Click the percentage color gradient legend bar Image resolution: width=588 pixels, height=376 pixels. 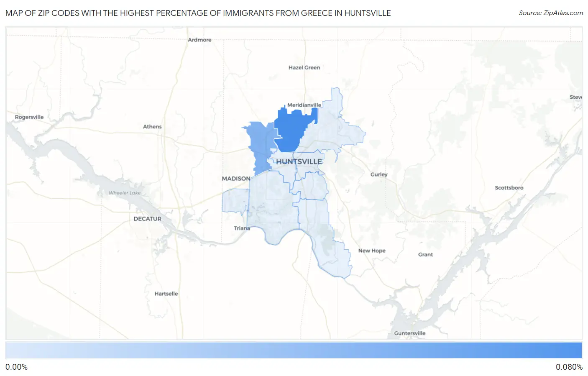pos(294,350)
